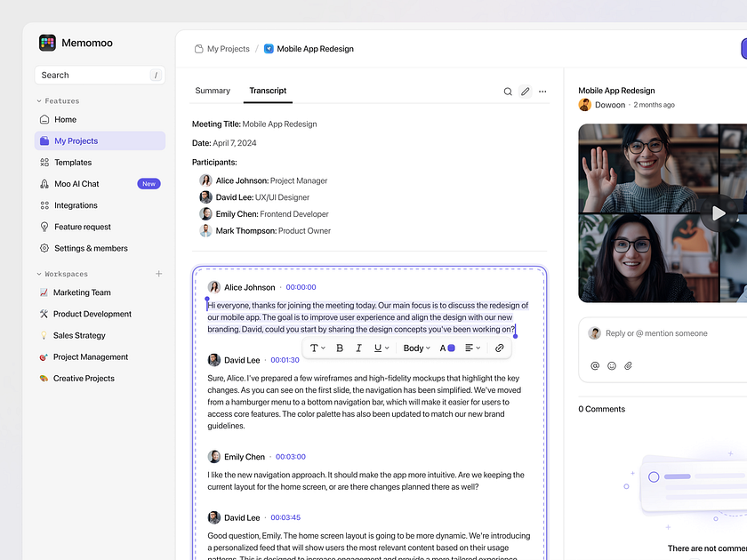Toggle underline formatting
Image resolution: width=747 pixels, height=560 pixels.
pos(380,348)
